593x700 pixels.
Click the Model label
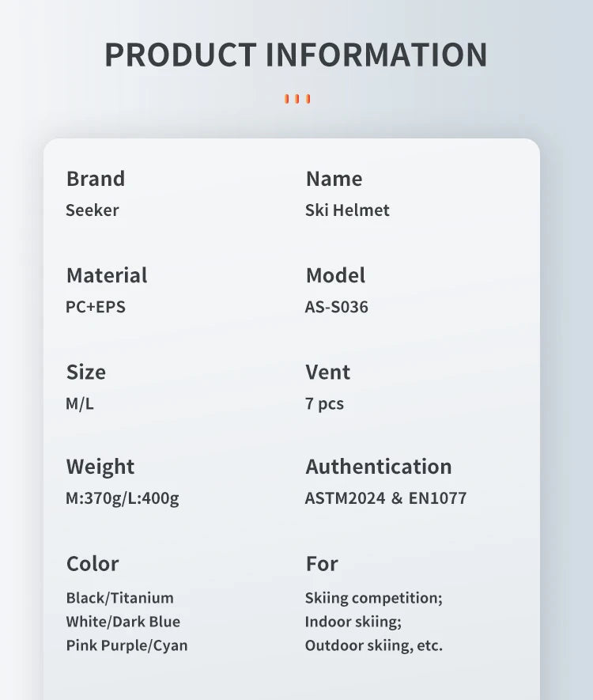pos(335,275)
